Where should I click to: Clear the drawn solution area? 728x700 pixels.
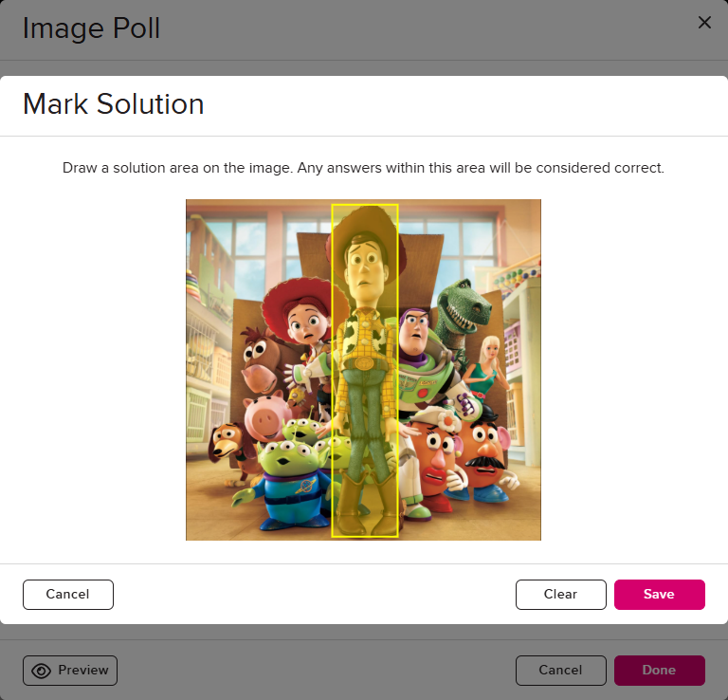point(560,594)
